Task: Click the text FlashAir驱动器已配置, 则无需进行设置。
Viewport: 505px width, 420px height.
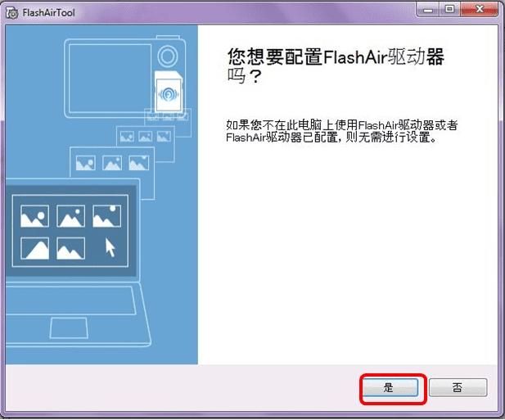Action: [331, 138]
